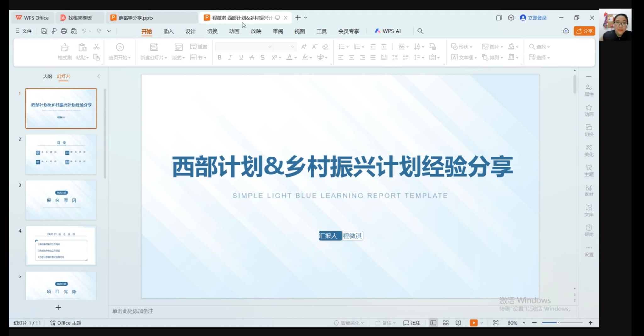Open the Animation (动画) ribbon tab
The height and width of the screenshot is (336, 644).
234,31
